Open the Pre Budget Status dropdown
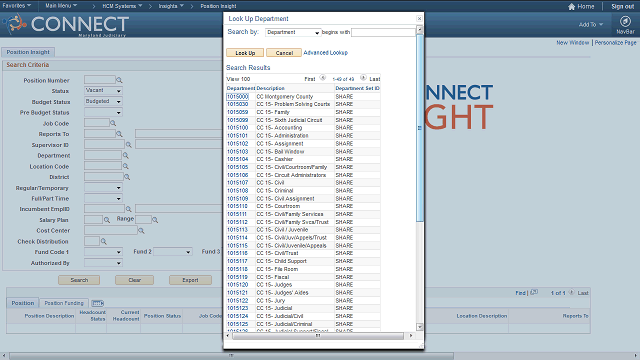 103,112
